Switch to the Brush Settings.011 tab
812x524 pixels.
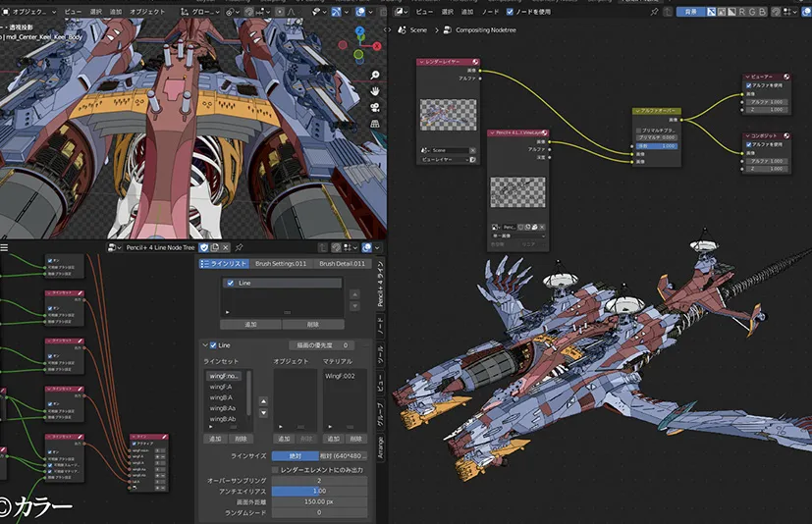pyautogui.click(x=281, y=263)
